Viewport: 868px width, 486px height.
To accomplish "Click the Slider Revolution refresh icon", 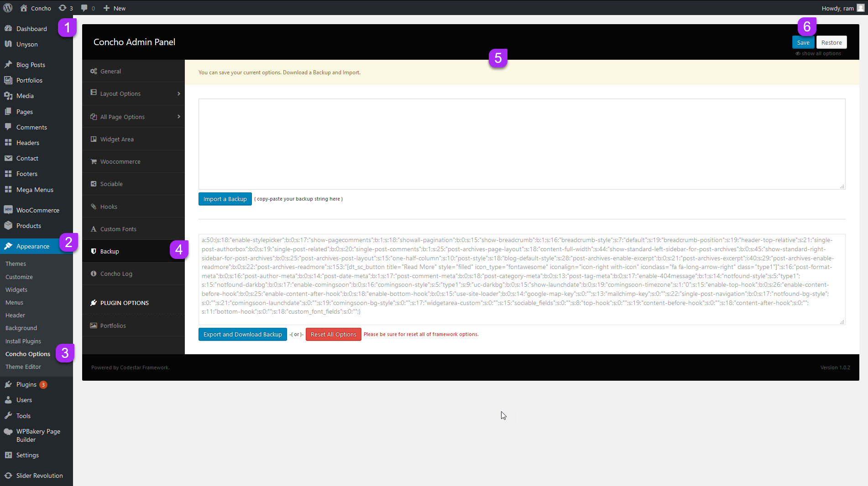I will pyautogui.click(x=8, y=475).
